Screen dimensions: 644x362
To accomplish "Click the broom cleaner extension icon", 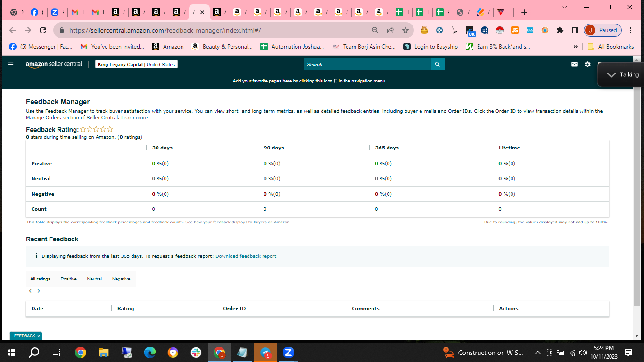I will click(x=454, y=30).
